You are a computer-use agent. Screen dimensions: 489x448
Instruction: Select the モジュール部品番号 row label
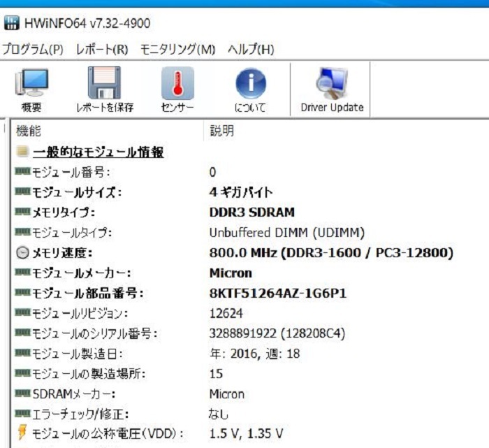88,294
